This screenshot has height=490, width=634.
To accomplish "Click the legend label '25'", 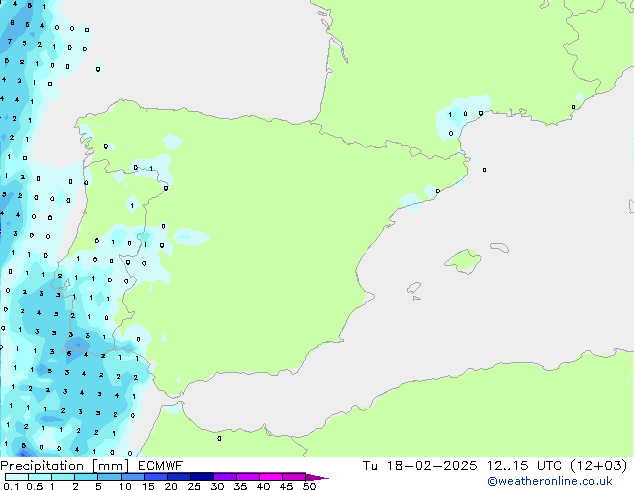I will (x=194, y=486).
